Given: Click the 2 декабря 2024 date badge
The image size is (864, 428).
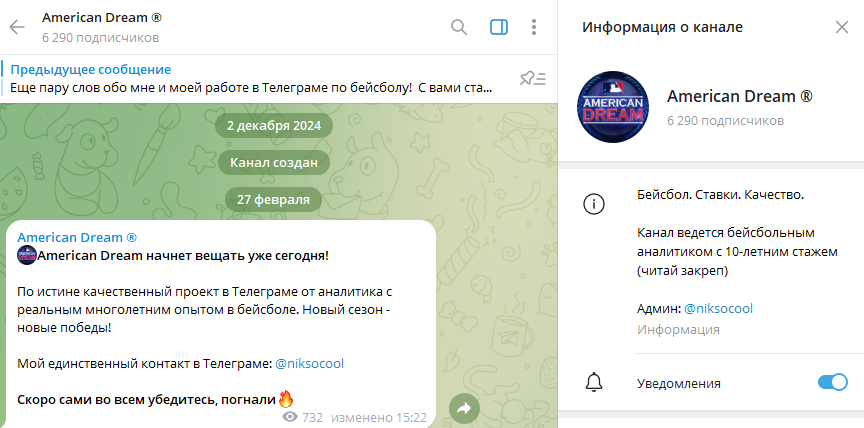Looking at the screenshot, I should tap(274, 126).
